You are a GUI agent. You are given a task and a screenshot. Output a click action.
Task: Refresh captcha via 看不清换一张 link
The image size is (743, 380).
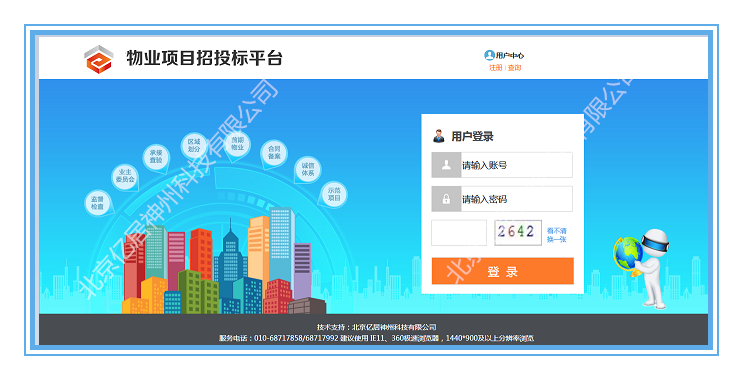[557, 235]
